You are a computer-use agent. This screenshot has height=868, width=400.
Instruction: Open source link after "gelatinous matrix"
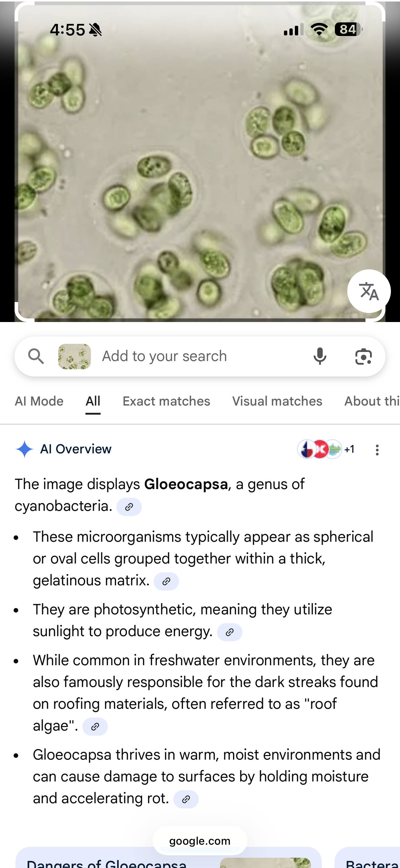[x=166, y=582]
